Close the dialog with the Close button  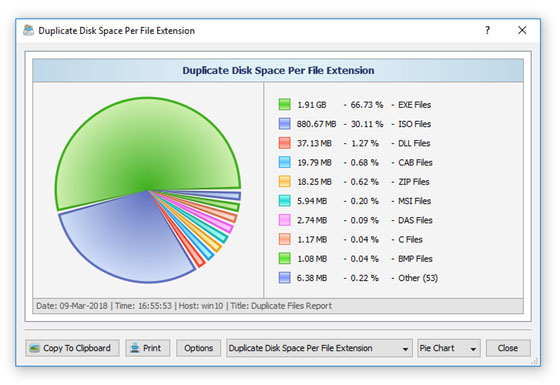[508, 348]
